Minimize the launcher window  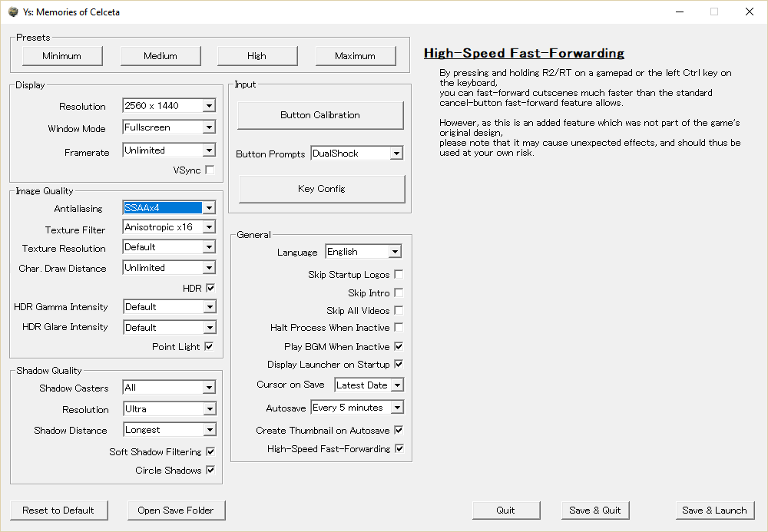point(680,12)
